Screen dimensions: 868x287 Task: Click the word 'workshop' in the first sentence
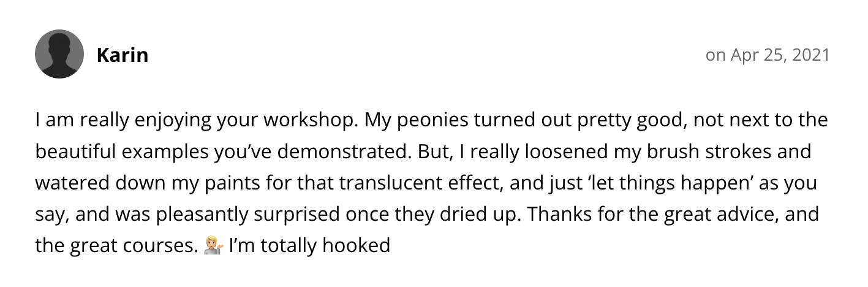(x=309, y=120)
